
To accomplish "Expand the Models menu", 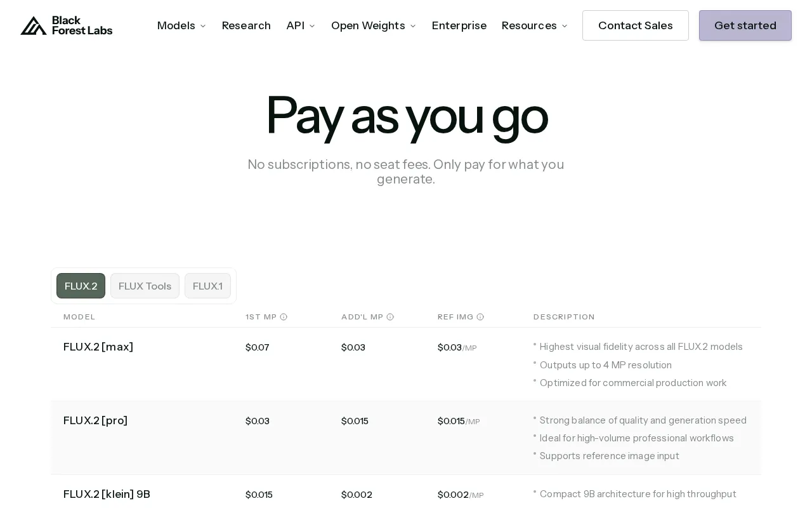I will click(x=181, y=25).
